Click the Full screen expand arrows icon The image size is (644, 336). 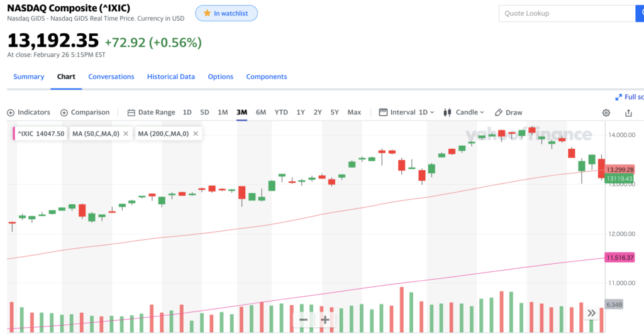[x=619, y=97]
